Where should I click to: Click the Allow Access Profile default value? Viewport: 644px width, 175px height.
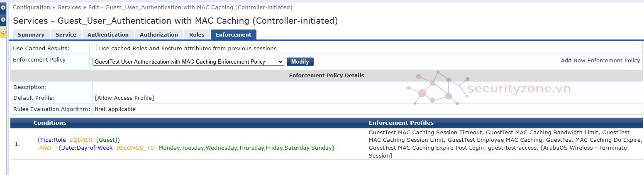124,98
